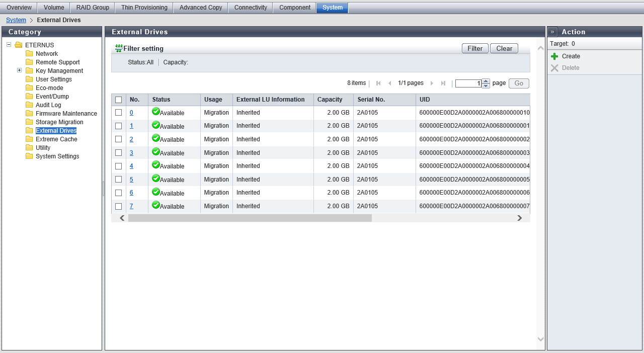Open the Thin Provisioning tab
The image size is (644, 353).
[144, 8]
